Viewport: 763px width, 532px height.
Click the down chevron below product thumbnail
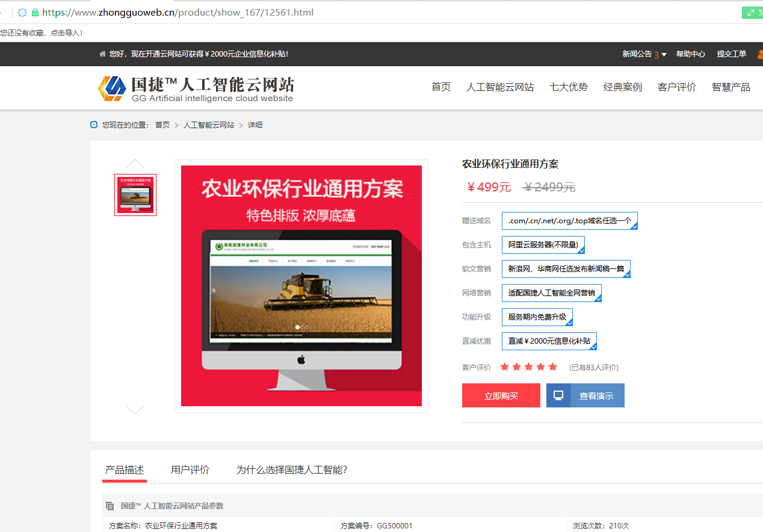135,409
